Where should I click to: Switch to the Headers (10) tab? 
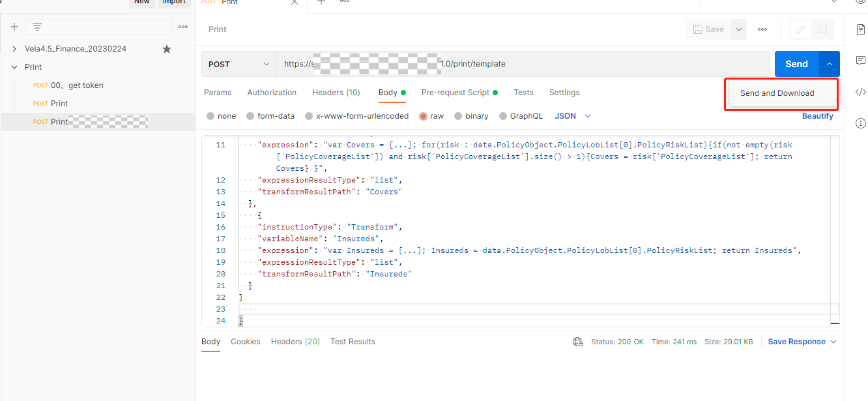[x=336, y=93]
